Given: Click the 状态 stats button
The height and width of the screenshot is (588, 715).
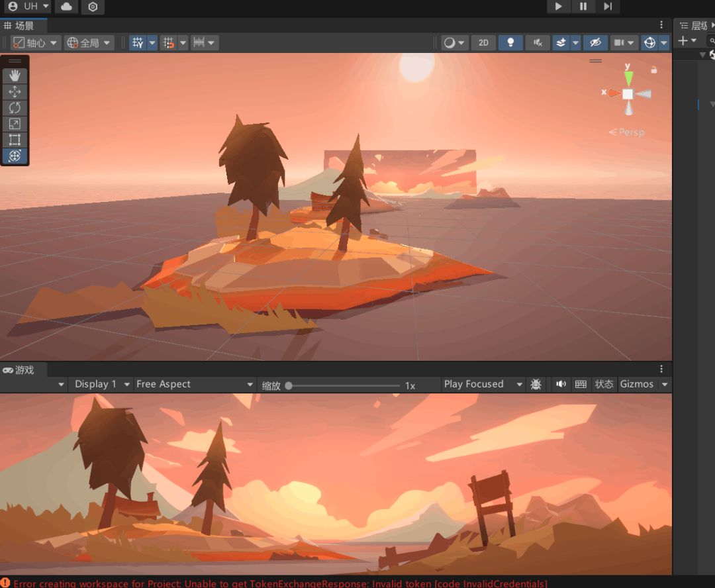Looking at the screenshot, I should tap(604, 384).
